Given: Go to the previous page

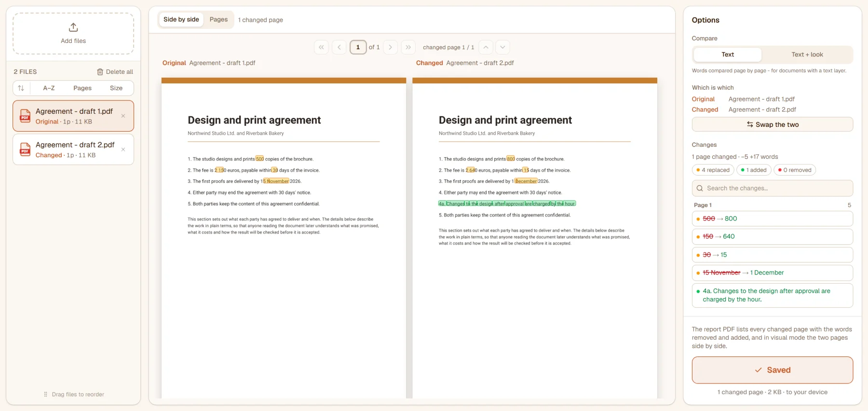Looking at the screenshot, I should point(339,47).
